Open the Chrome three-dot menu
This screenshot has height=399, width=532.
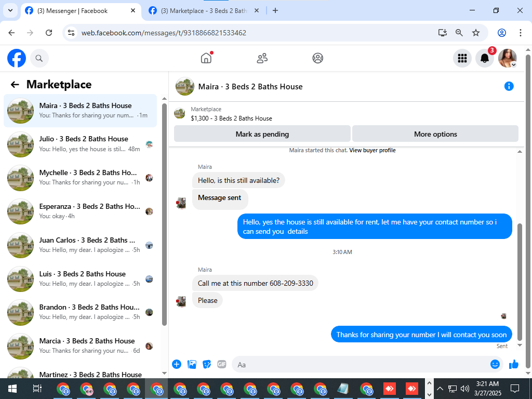[520, 33]
